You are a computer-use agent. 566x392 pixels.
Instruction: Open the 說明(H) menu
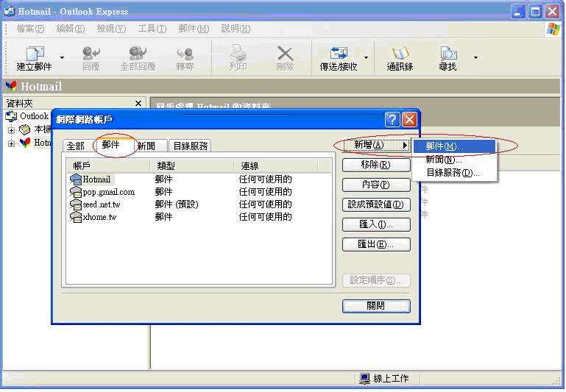[236, 29]
